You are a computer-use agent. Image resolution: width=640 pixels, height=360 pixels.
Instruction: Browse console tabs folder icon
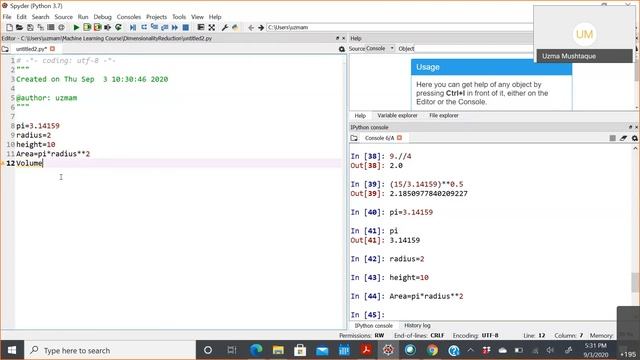tap(354, 138)
